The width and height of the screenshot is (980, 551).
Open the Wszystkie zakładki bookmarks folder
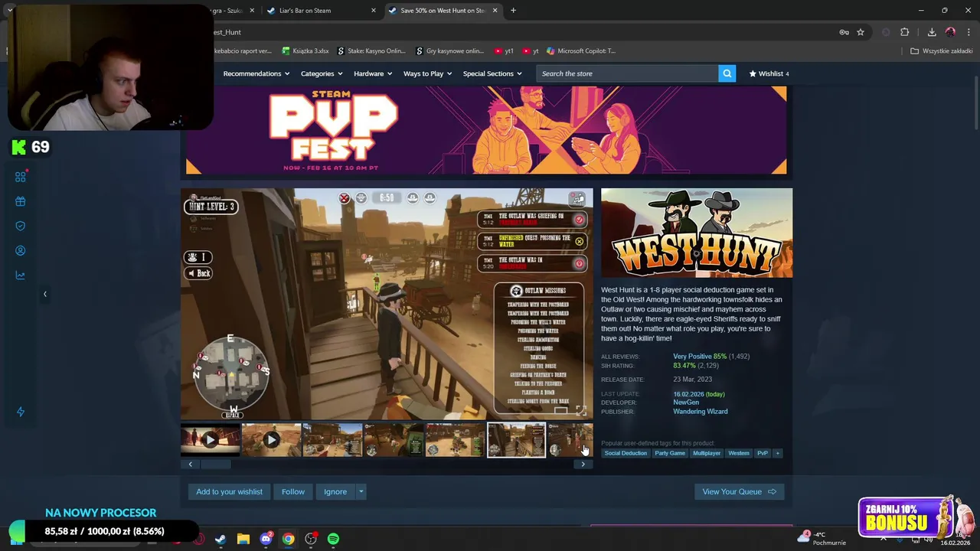[942, 51]
